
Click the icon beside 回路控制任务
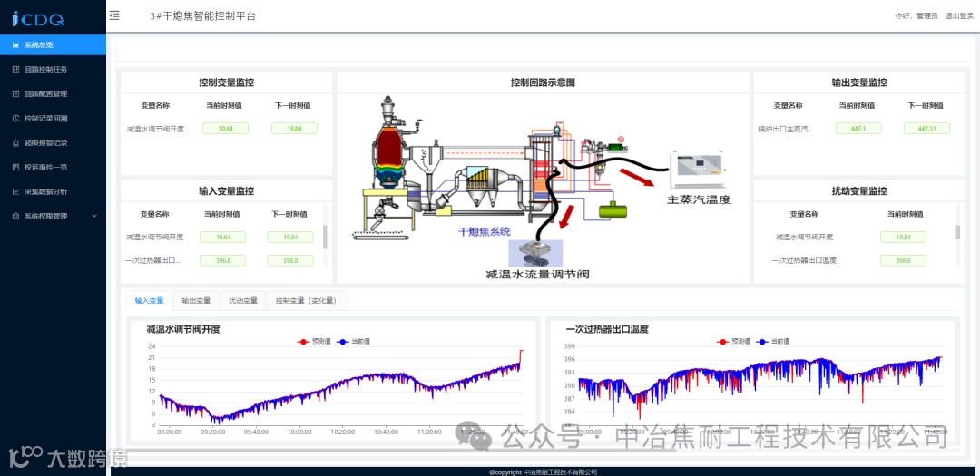coord(15,69)
